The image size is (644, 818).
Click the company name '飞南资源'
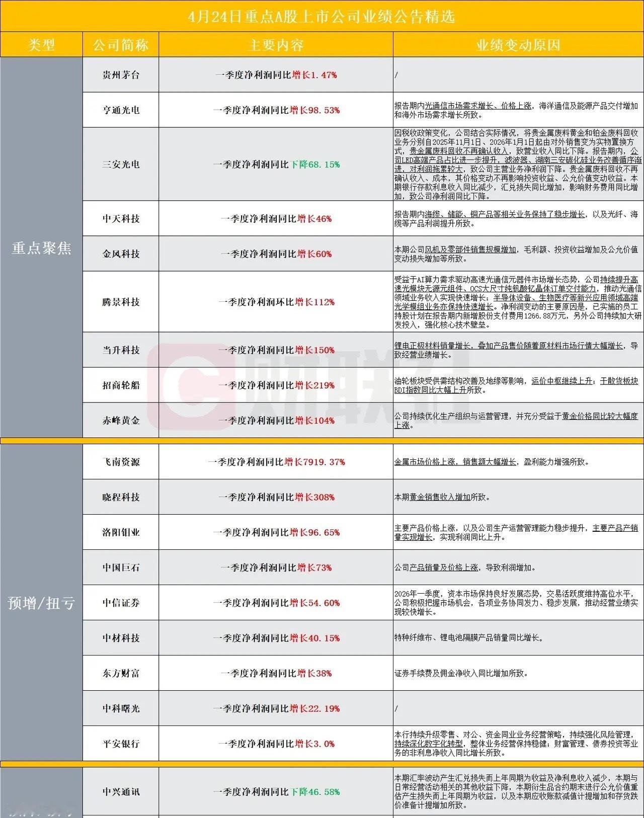pos(121,462)
